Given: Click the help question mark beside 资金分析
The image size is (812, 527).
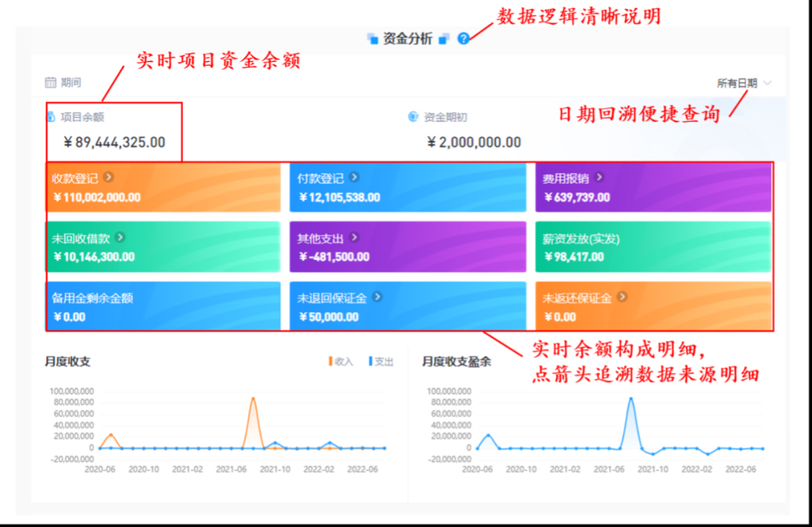Looking at the screenshot, I should [x=463, y=39].
